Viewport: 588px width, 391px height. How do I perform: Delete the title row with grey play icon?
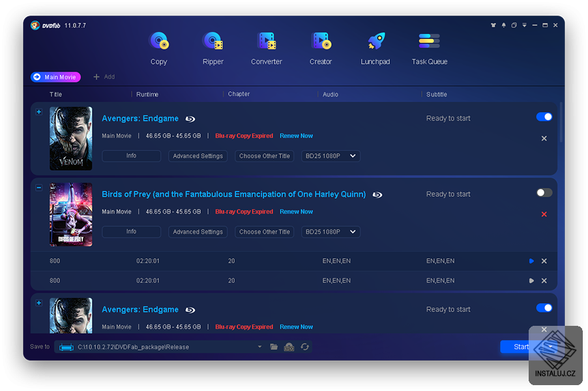544,280
